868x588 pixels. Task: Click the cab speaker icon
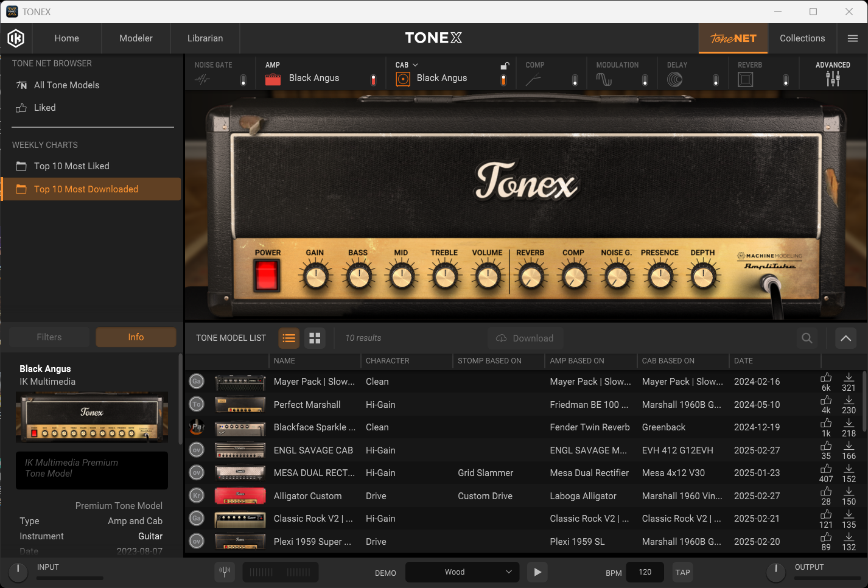pos(403,79)
